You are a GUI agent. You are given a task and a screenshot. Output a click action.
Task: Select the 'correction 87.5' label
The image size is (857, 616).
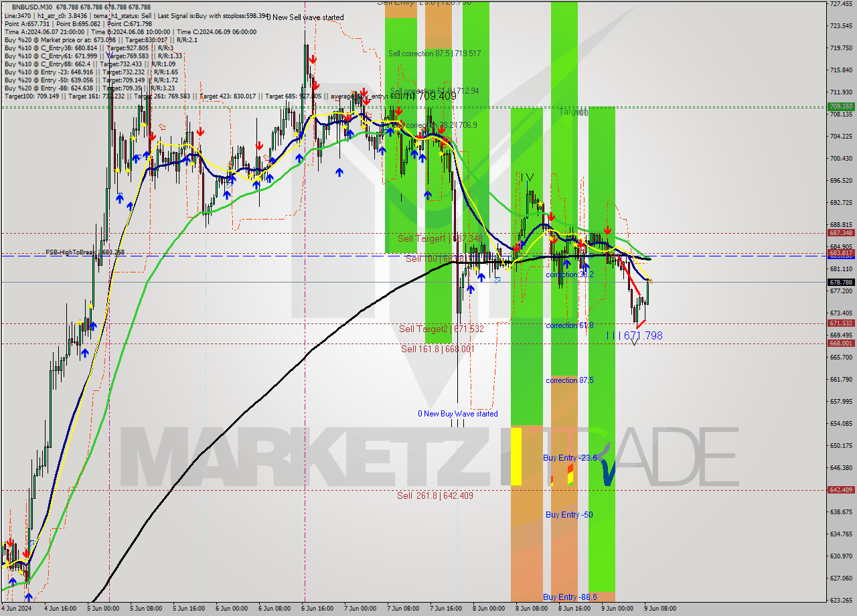pos(570,380)
